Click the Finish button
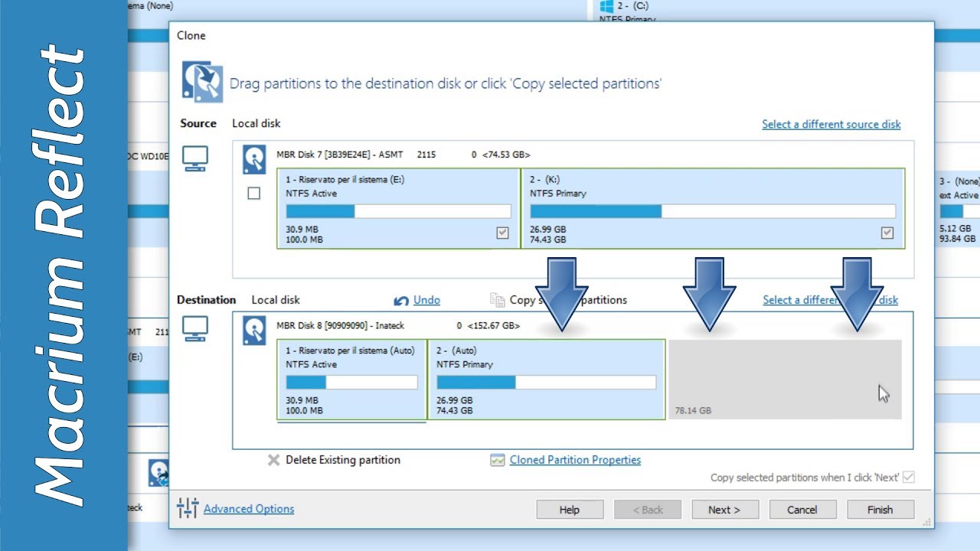980x551 pixels. [880, 510]
